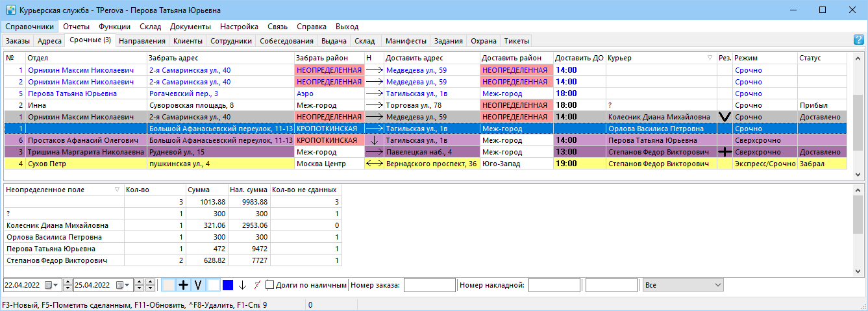Toggle the blue color filter button
This screenshot has width=868, height=311.
[228, 284]
